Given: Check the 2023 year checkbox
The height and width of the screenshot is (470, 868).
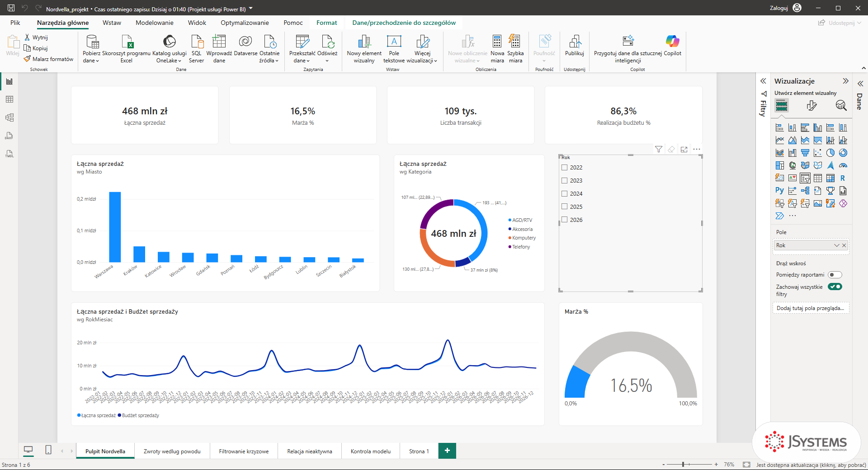Looking at the screenshot, I should tap(564, 180).
